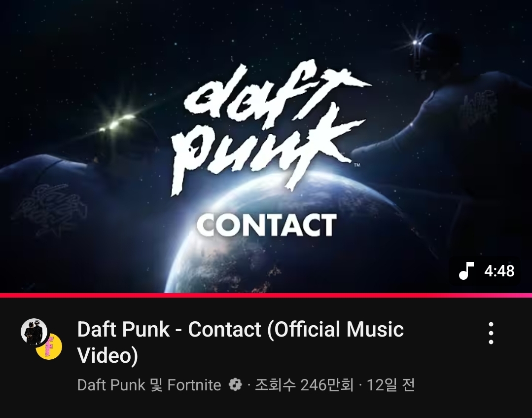Click the verified artist badge after Fortnite
This screenshot has width=532, height=418.
(235, 385)
